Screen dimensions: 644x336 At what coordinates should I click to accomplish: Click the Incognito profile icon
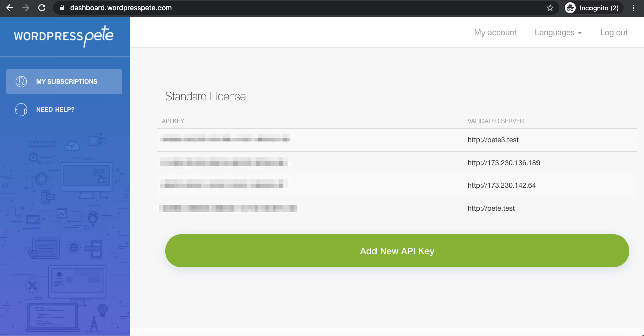[570, 8]
